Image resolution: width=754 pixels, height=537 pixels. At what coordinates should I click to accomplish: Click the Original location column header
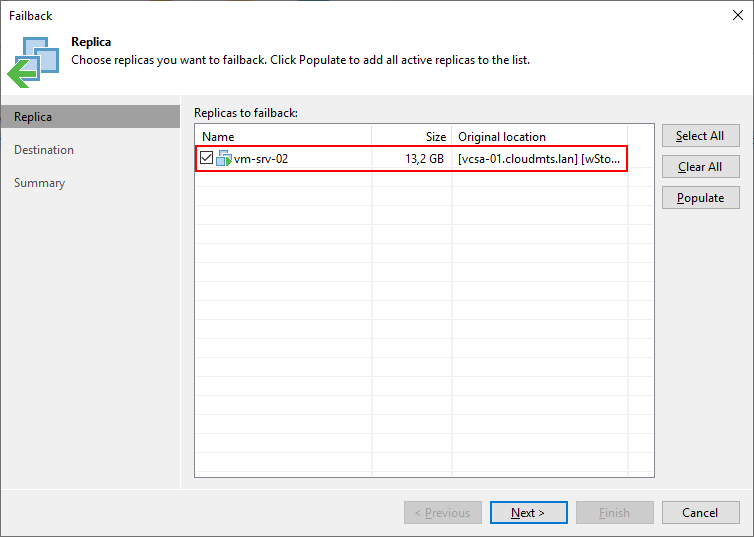click(538, 136)
